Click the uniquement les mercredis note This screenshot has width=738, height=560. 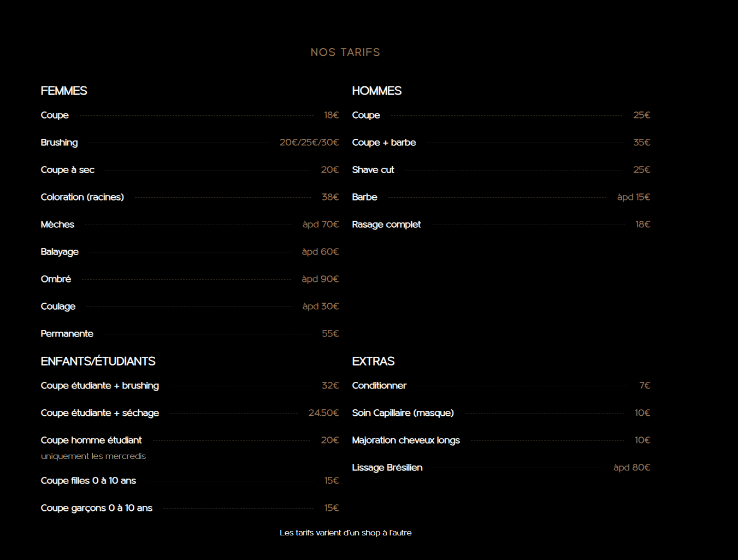pyautogui.click(x=93, y=456)
